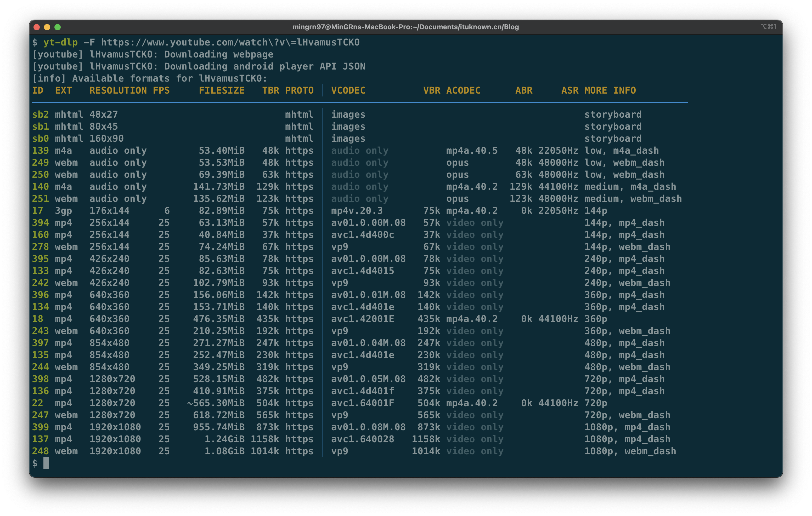812x516 pixels.
Task: Click the 955.74MiB filesize value
Action: click(219, 427)
